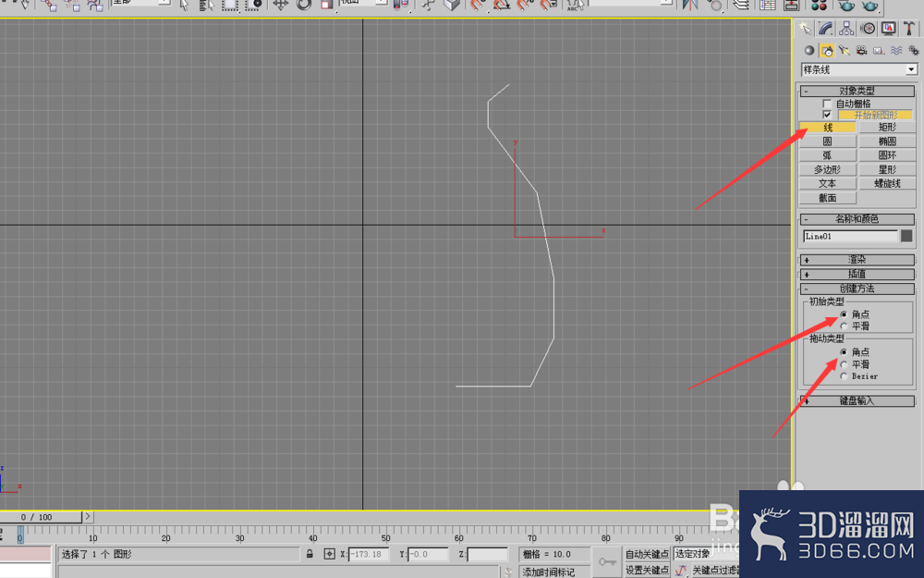Open the Material Editor spheres icon
This screenshot has width=924, height=578.
819,5
